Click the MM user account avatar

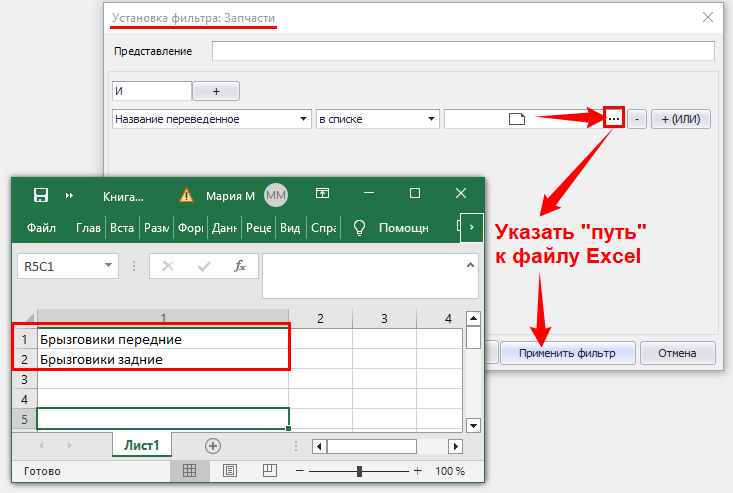(275, 195)
